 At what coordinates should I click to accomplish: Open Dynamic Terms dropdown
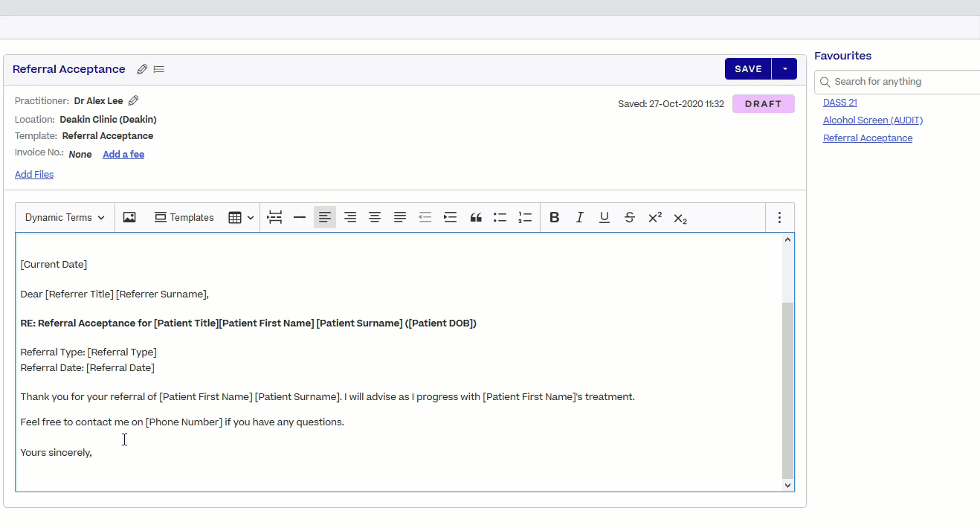coord(65,217)
